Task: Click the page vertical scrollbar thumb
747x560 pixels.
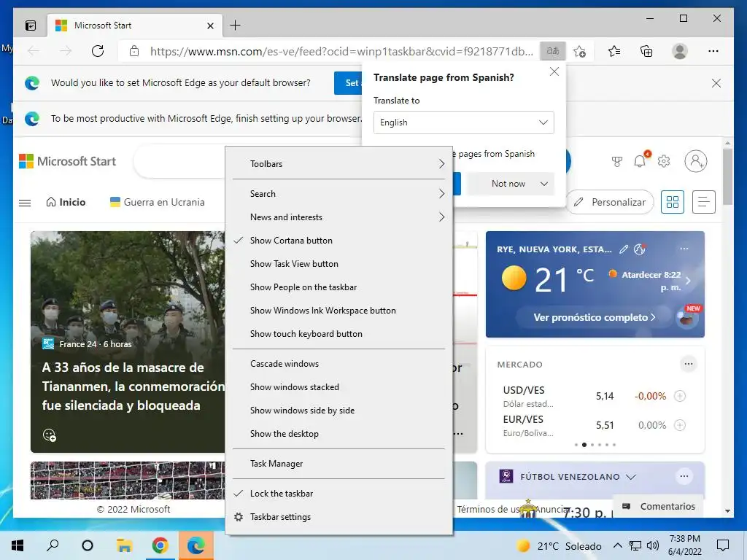Action: click(727, 176)
